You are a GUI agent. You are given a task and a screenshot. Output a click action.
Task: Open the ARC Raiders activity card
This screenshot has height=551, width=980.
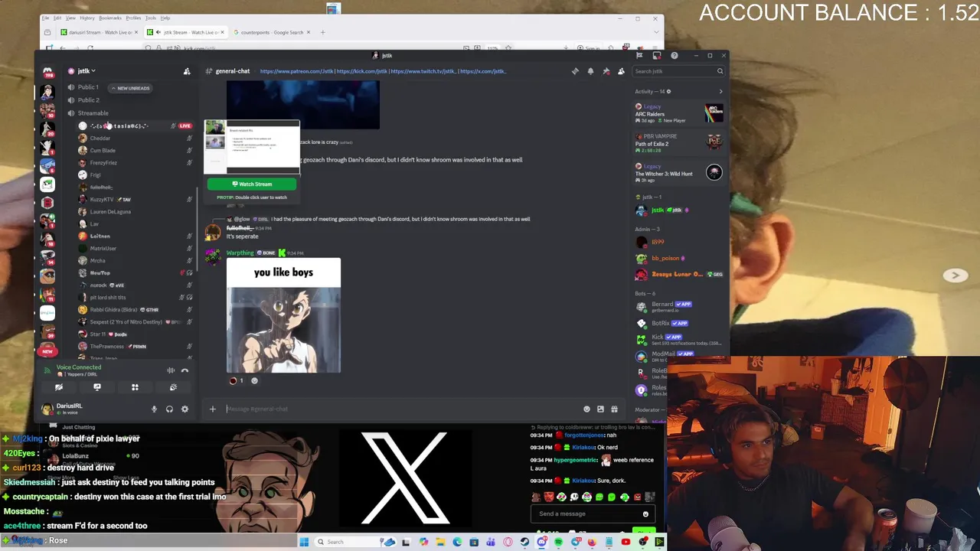point(678,113)
